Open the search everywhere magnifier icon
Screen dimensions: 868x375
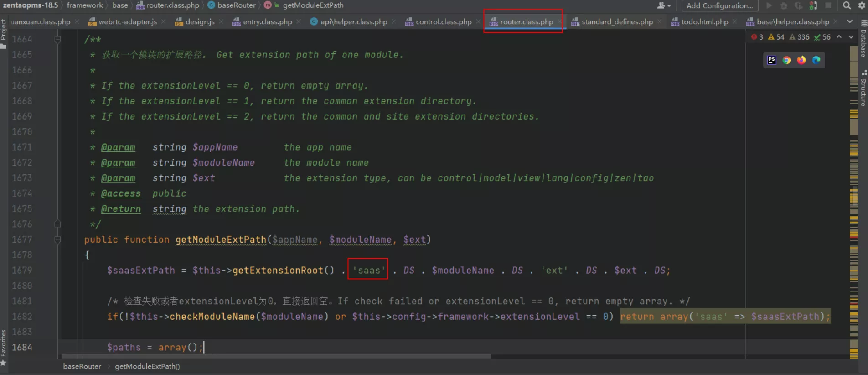click(847, 5)
